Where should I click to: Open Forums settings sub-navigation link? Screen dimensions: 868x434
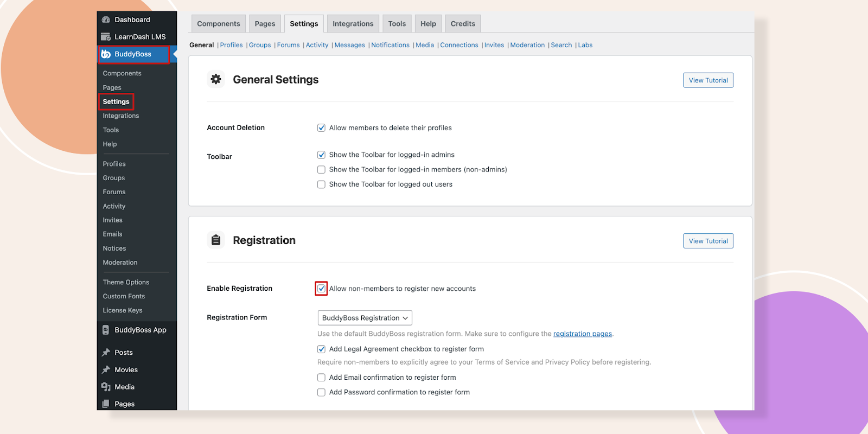click(x=288, y=45)
